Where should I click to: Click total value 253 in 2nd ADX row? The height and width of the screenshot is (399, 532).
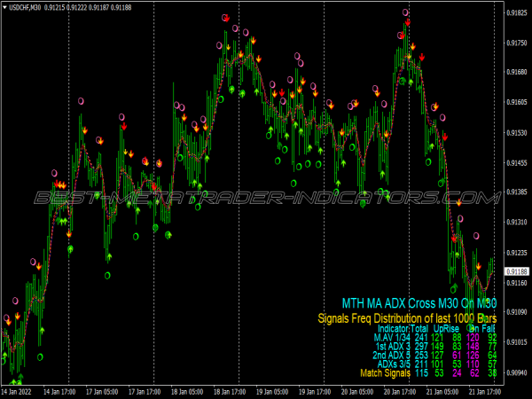click(421, 356)
